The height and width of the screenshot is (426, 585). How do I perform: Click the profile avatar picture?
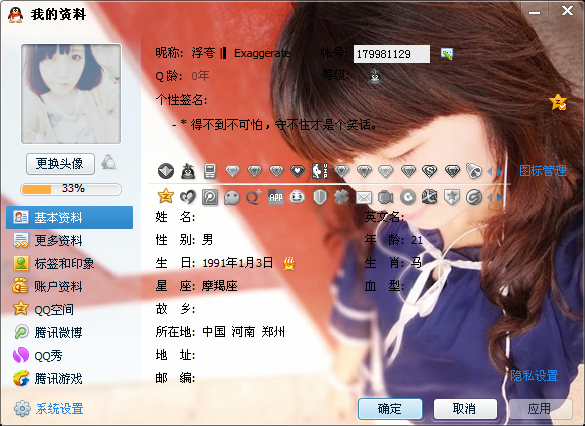71,94
